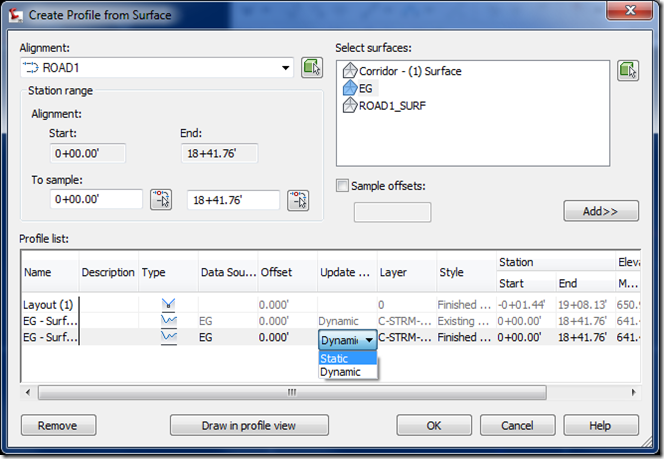
Task: Click the Station Start column header
Action: pos(526,283)
